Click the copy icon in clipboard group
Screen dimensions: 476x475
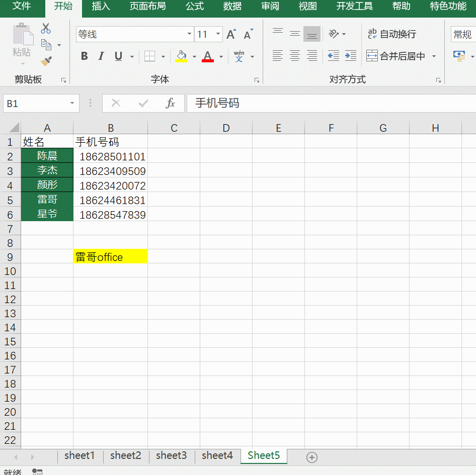pyautogui.click(x=46, y=44)
